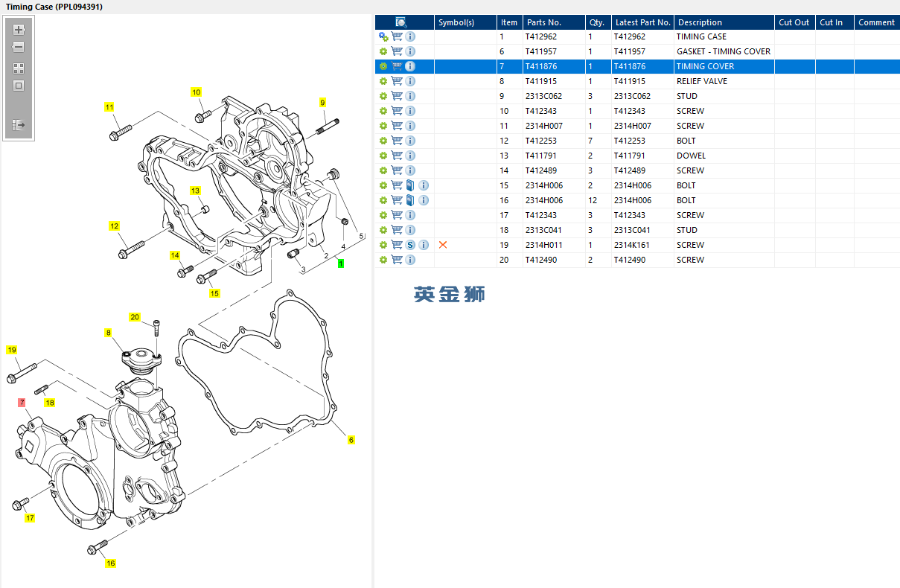Click the book icon on item 15 row

click(x=410, y=185)
